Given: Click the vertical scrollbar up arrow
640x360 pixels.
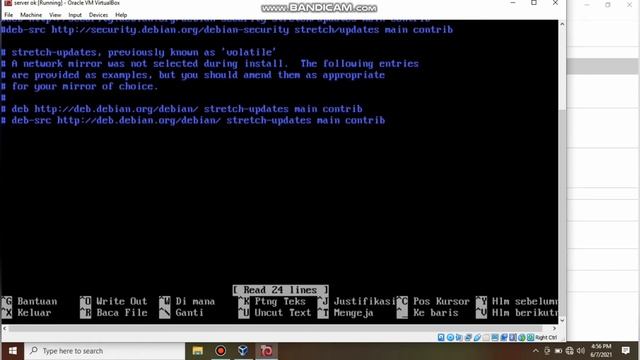Looking at the screenshot, I should click(562, 24).
